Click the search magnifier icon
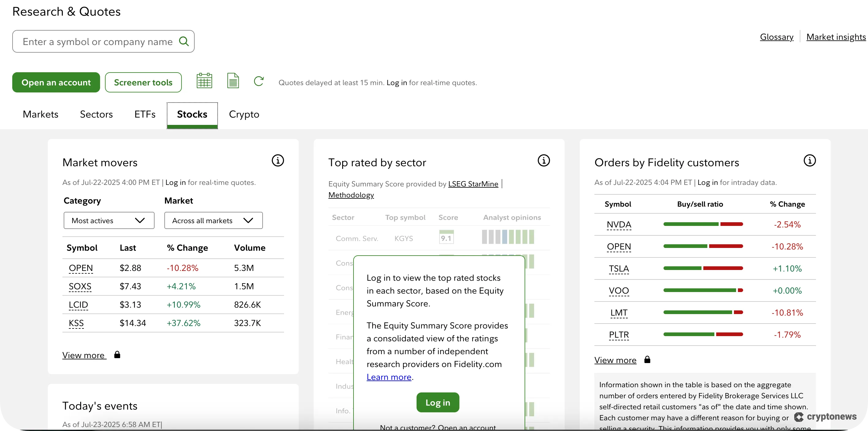868x431 pixels. click(x=184, y=41)
